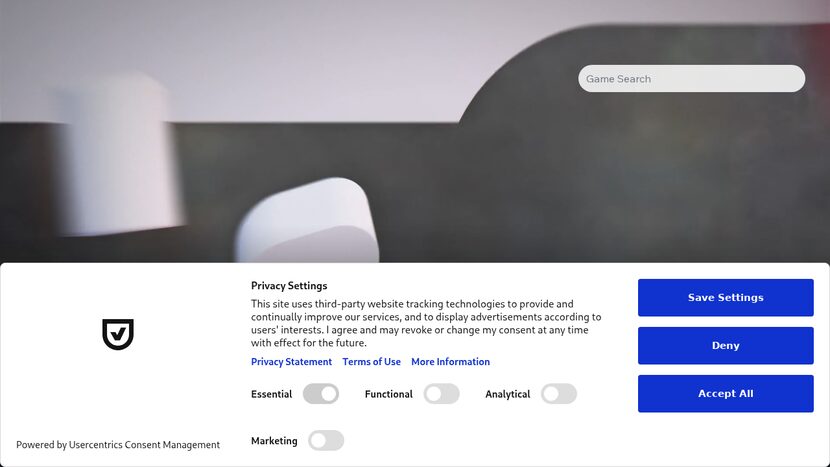Click the privacy description paragraph text
This screenshot has height=467, width=830.
[x=426, y=323]
